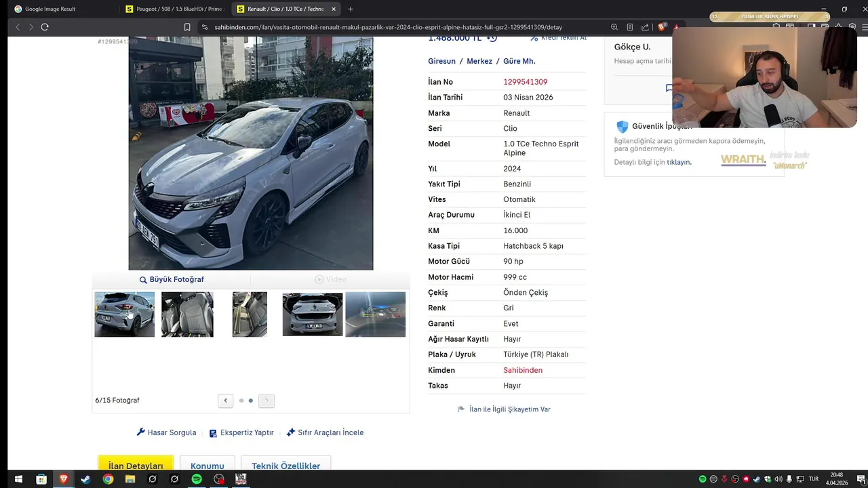Open the Windows Start menu
Image resolution: width=868 pixels, height=488 pixels.
pyautogui.click(x=18, y=479)
